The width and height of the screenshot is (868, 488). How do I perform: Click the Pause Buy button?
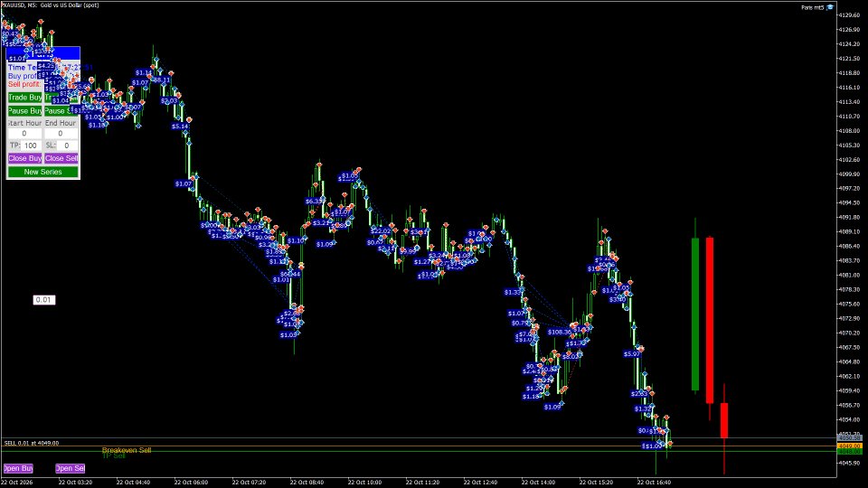[x=25, y=110]
